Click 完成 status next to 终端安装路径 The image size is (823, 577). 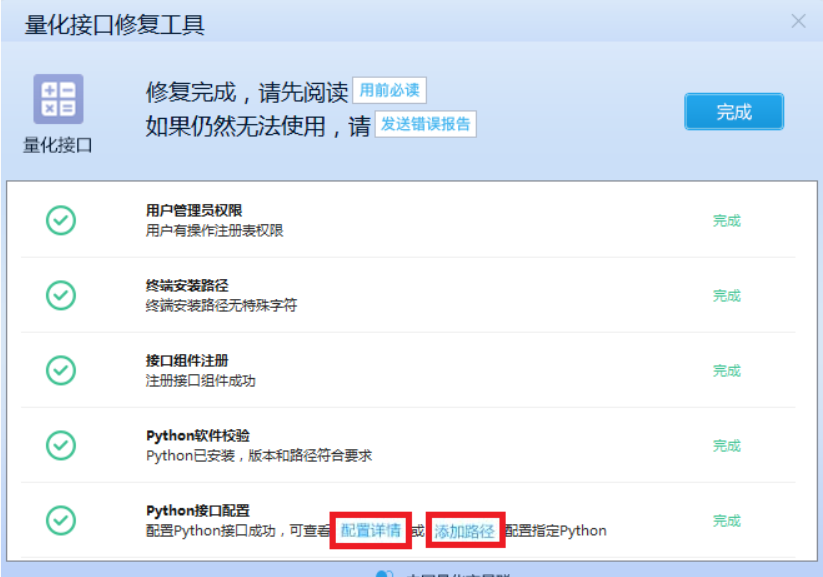point(726,295)
